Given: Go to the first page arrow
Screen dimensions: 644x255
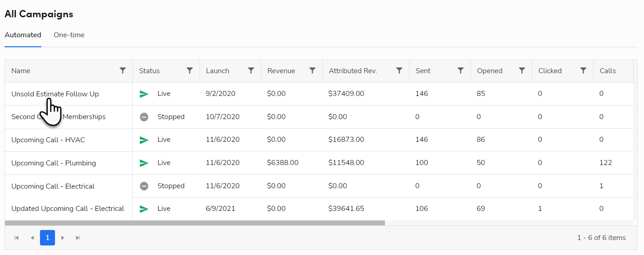Looking at the screenshot, I should [x=17, y=238].
